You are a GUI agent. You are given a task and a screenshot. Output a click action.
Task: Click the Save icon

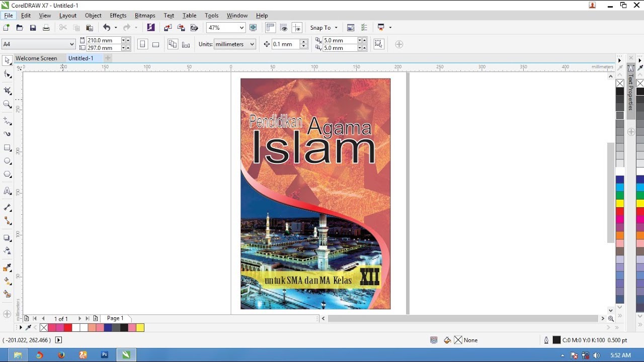click(x=33, y=28)
